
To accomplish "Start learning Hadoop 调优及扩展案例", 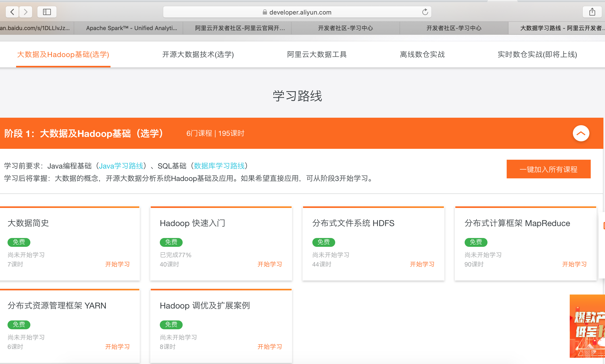I will pyautogui.click(x=270, y=347).
